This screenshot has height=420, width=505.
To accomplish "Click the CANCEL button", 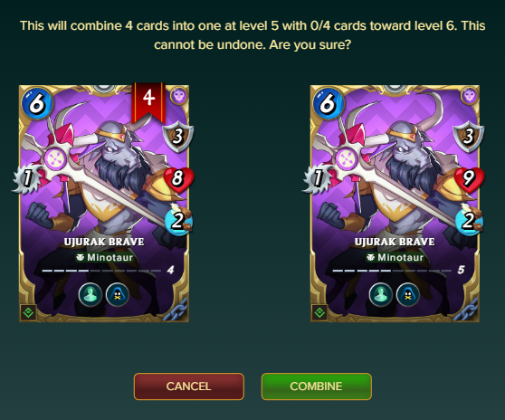I will coord(189,387).
